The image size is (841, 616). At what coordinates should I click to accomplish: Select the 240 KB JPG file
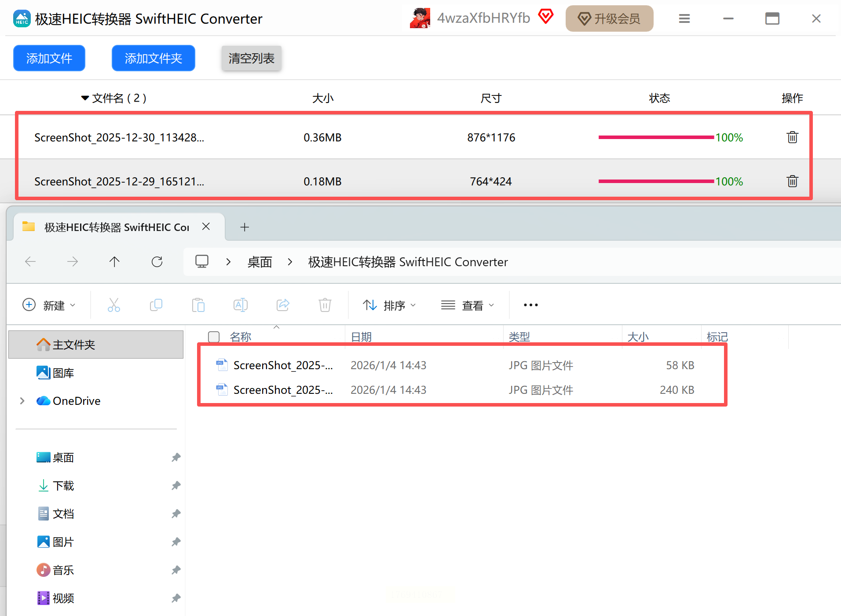tap(283, 390)
